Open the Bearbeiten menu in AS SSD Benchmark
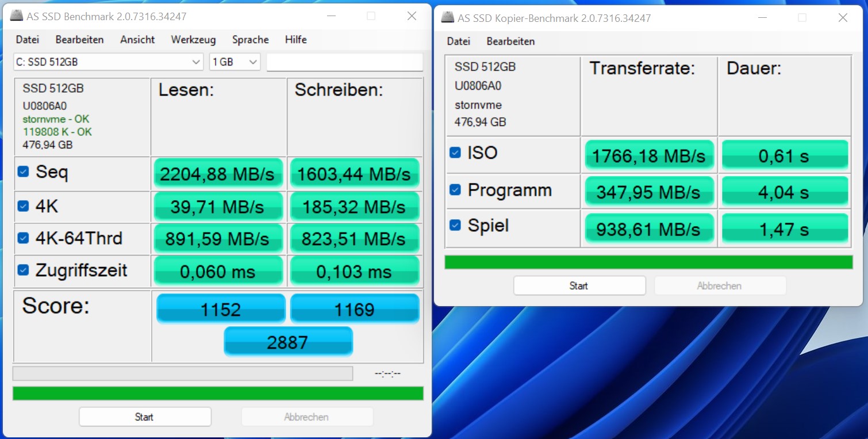This screenshot has height=439, width=868. coord(79,40)
